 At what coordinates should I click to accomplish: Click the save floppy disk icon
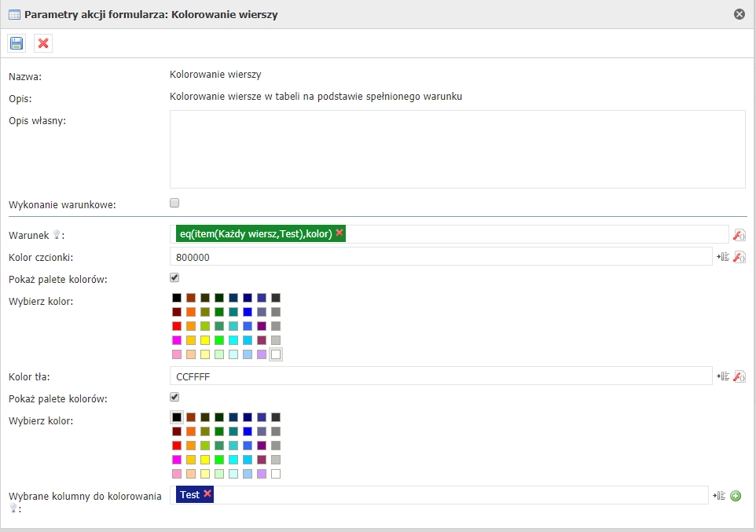click(x=17, y=43)
